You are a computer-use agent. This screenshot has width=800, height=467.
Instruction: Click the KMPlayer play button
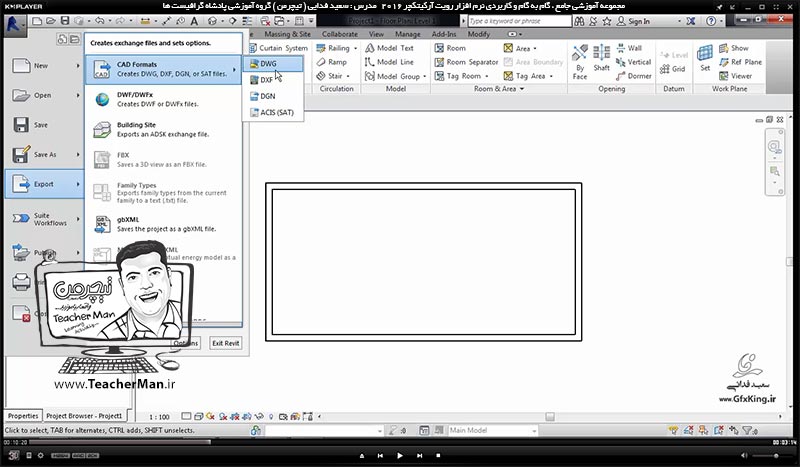click(x=399, y=455)
